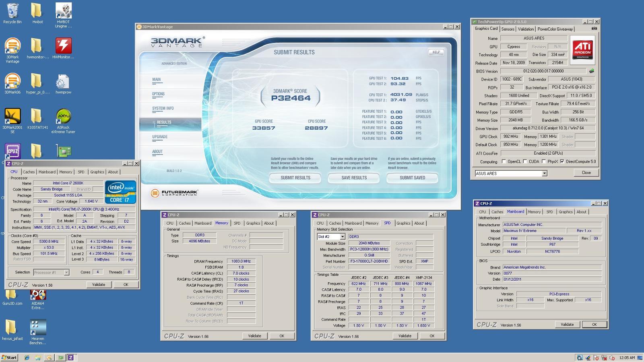Launch the HWBOT Unigine desktop shortcut
Image resolution: width=644 pixels, height=362 pixels.
[63, 15]
